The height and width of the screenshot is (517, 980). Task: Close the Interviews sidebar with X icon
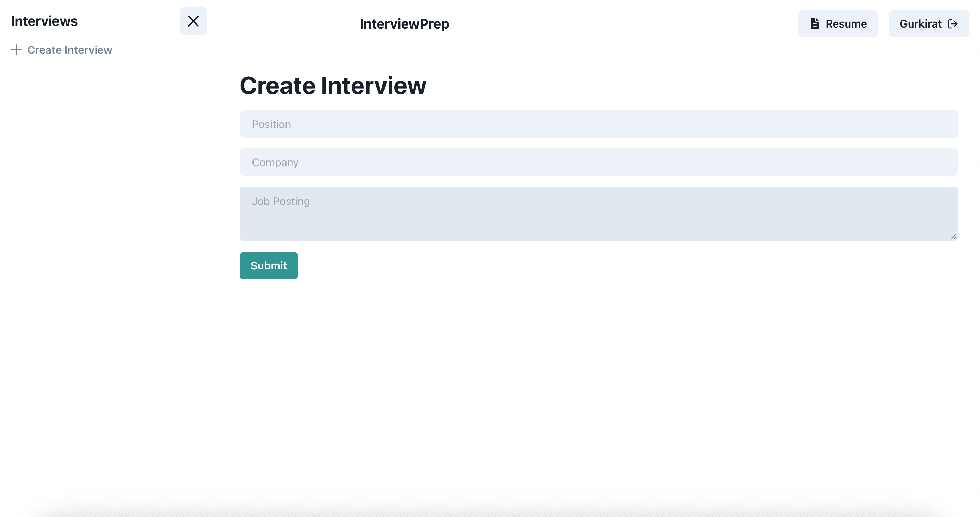tap(193, 21)
